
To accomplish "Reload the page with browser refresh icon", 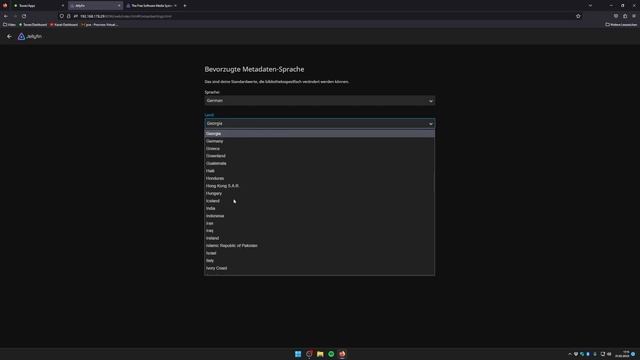I will point(24,16).
